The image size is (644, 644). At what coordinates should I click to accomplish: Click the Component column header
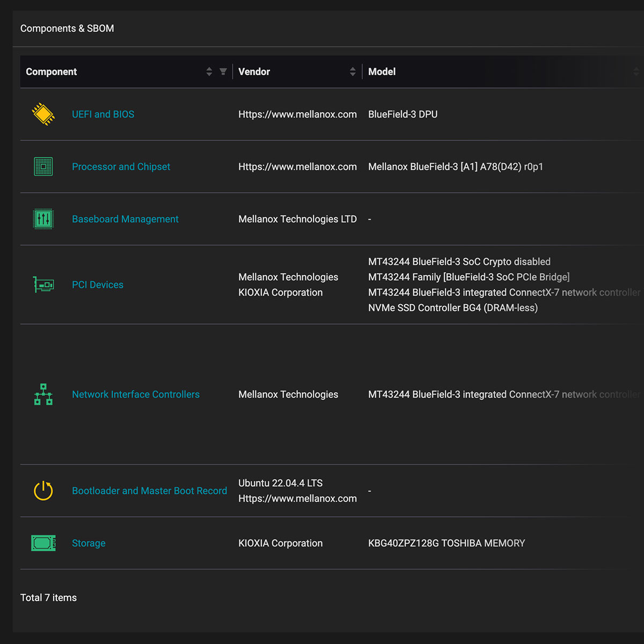click(126, 71)
